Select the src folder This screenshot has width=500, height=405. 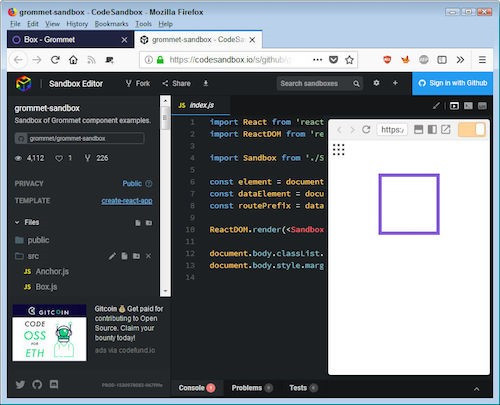pos(27,256)
